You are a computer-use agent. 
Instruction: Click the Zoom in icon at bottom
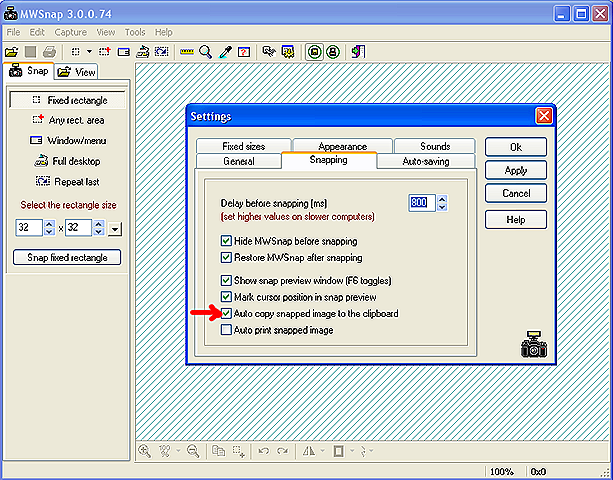click(145, 452)
